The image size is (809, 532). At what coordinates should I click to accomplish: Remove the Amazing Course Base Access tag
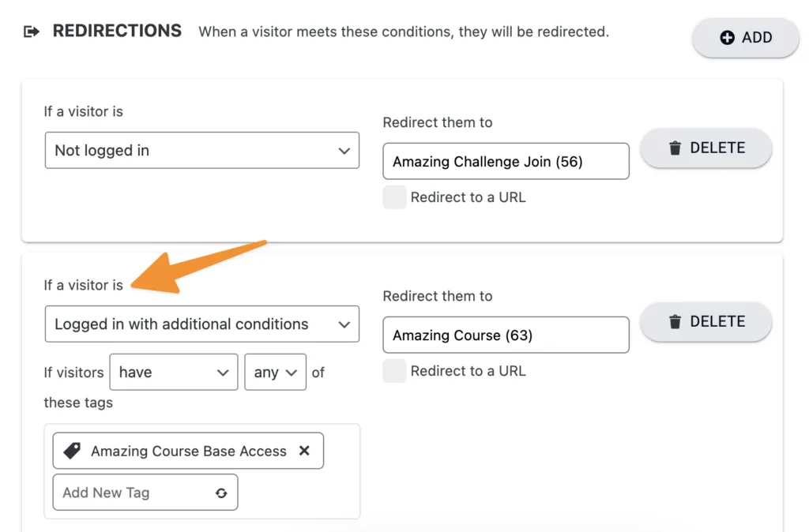(x=305, y=451)
